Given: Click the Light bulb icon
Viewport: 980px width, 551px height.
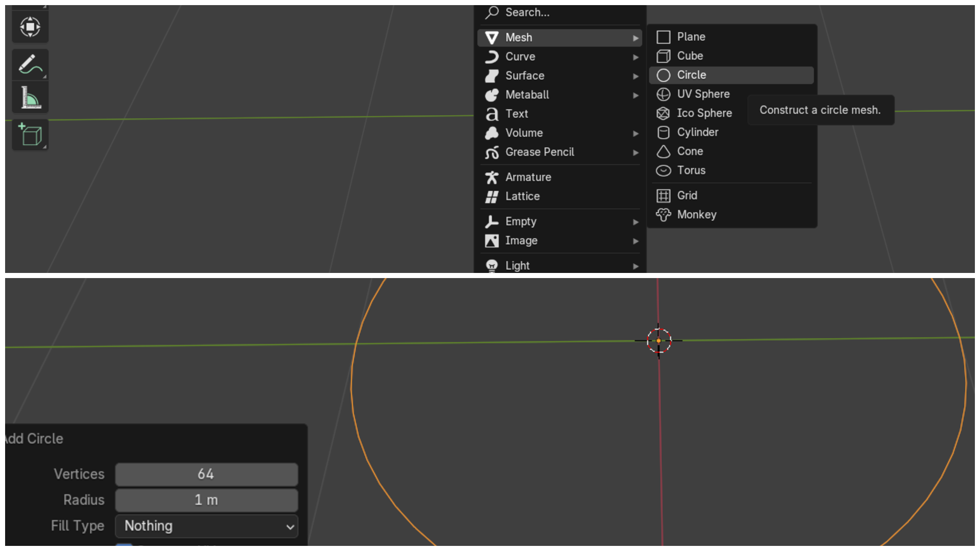Looking at the screenshot, I should pos(492,266).
